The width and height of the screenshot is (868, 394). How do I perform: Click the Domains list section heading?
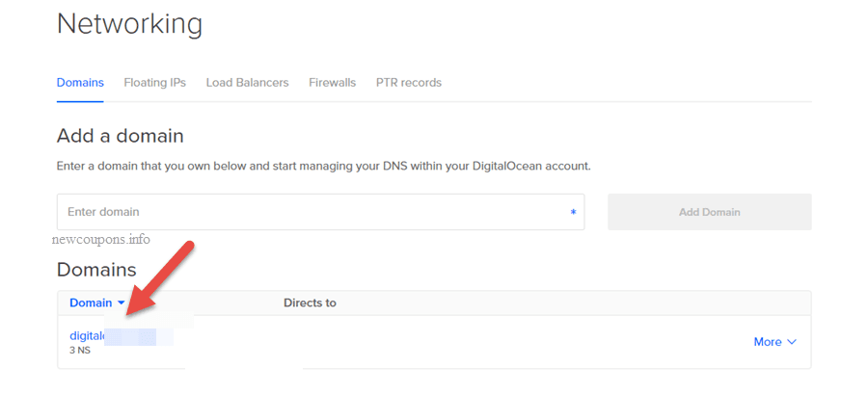click(96, 269)
